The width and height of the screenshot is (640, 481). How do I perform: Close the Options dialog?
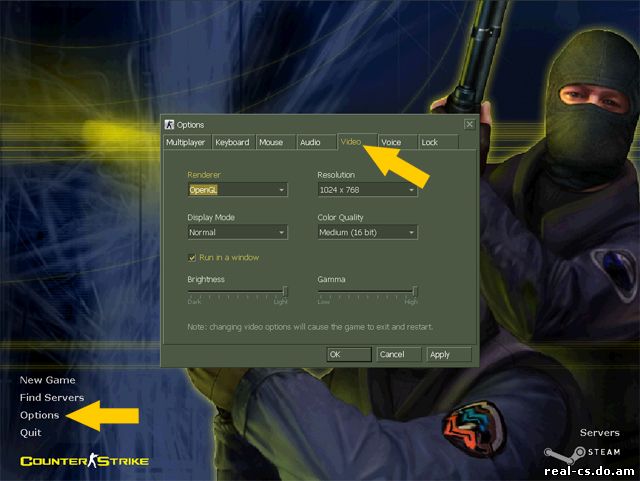click(x=469, y=124)
